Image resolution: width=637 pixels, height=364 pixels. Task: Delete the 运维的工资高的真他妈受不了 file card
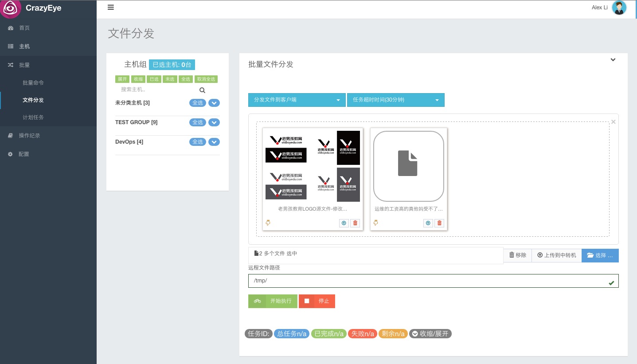[439, 223]
